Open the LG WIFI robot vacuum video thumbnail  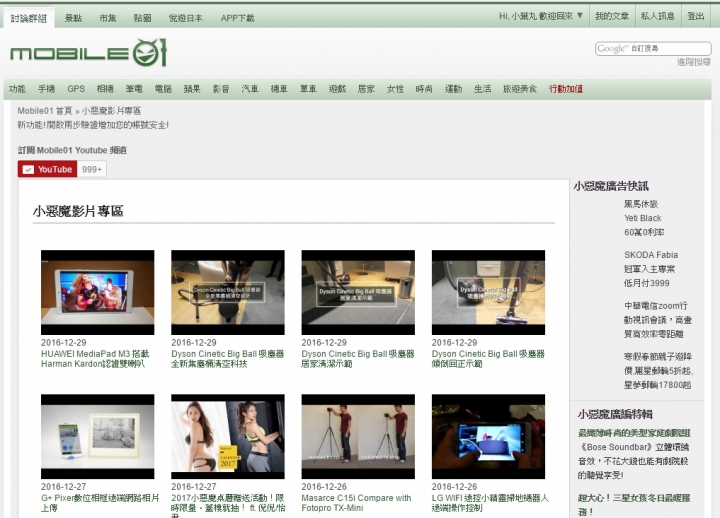click(x=489, y=436)
